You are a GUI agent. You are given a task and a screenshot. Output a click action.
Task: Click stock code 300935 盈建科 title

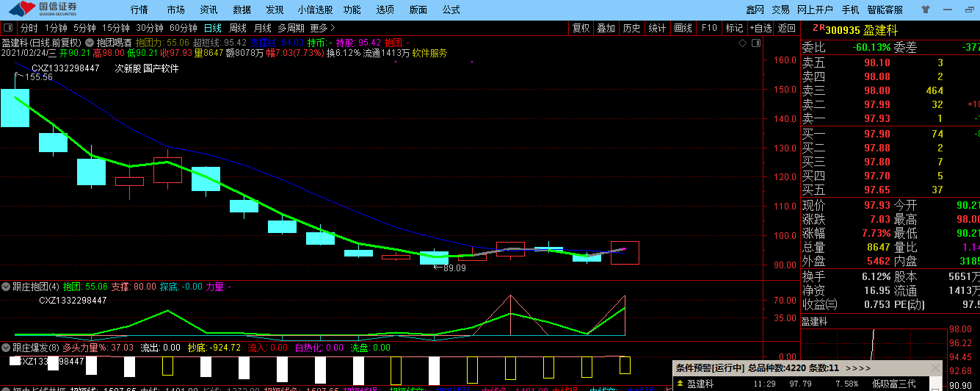coord(863,29)
